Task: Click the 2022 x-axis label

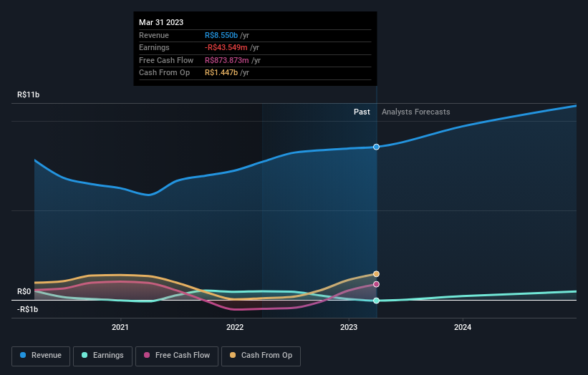Action: click(235, 327)
